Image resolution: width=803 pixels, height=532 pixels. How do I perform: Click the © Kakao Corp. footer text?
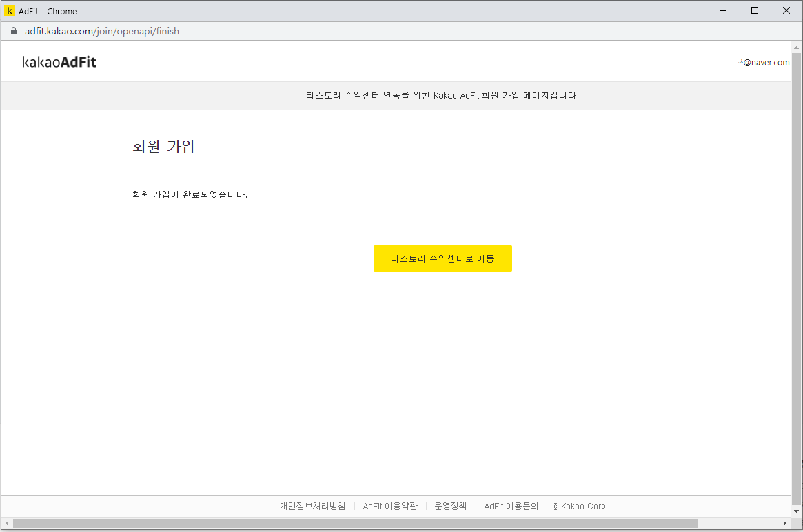click(x=580, y=506)
